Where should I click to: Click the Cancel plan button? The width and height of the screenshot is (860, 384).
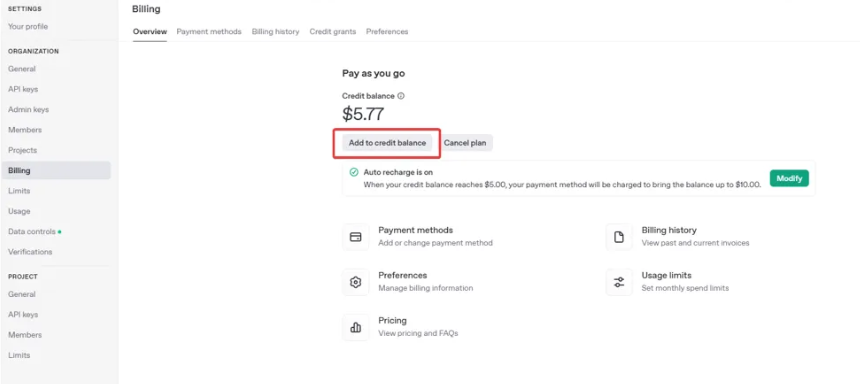(465, 143)
